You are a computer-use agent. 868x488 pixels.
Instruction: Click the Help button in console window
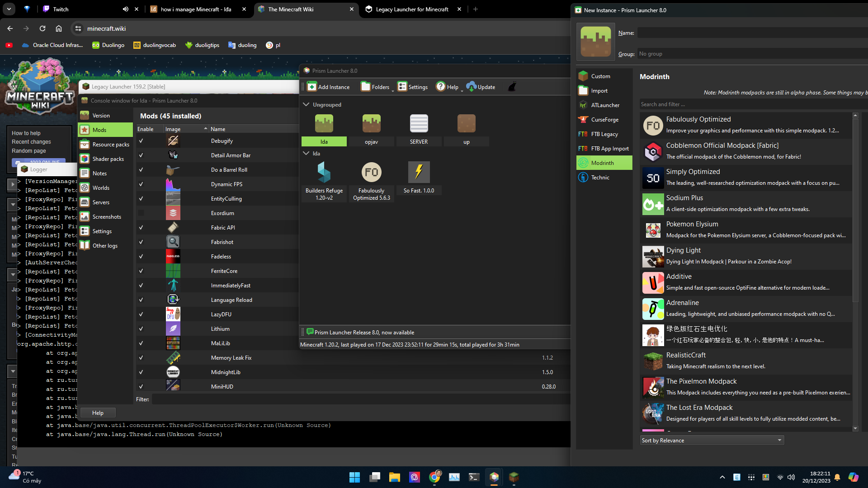98,413
